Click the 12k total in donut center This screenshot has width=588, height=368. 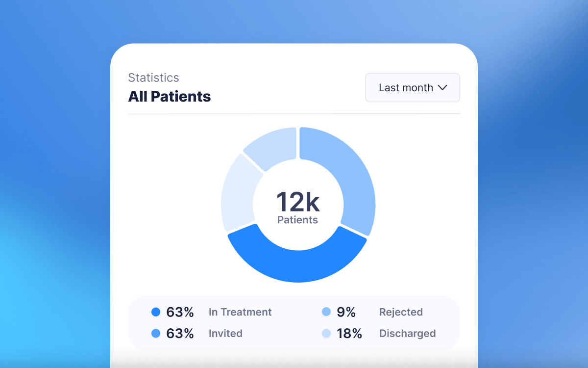click(297, 202)
